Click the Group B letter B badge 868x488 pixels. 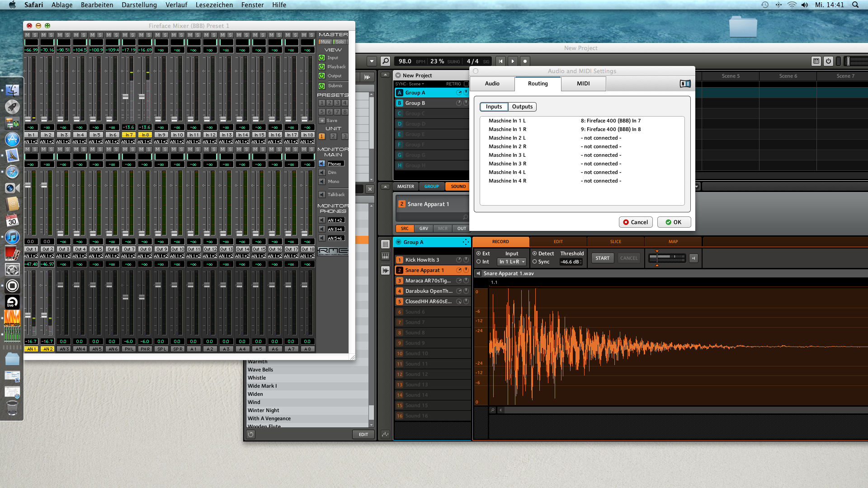400,103
